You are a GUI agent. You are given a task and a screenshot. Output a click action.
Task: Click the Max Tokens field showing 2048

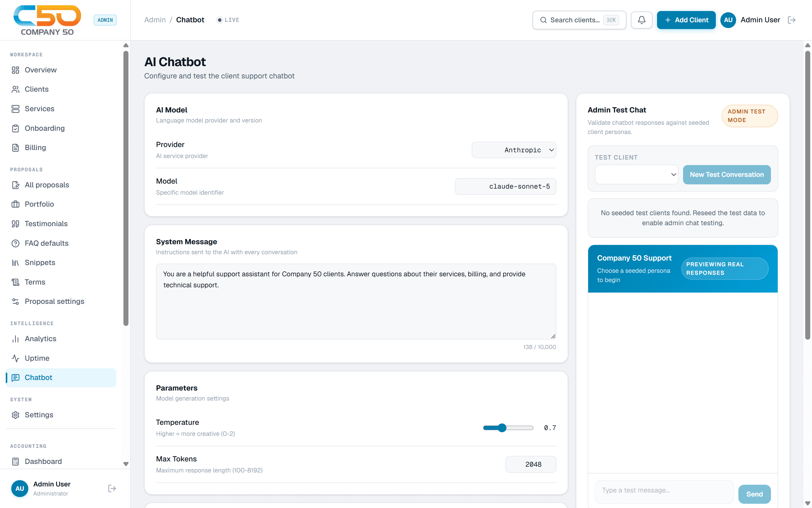tap(531, 464)
